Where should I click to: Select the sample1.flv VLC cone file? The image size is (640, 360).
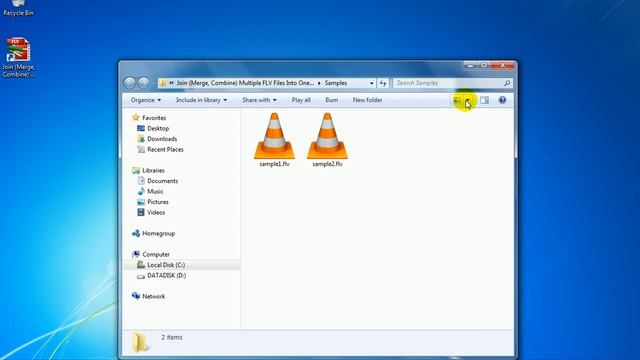(x=274, y=140)
